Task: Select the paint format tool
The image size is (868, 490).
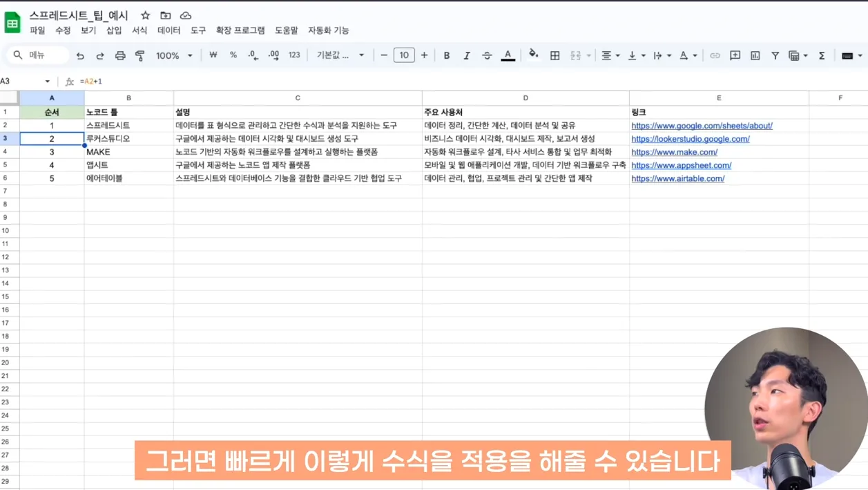Action: click(140, 55)
